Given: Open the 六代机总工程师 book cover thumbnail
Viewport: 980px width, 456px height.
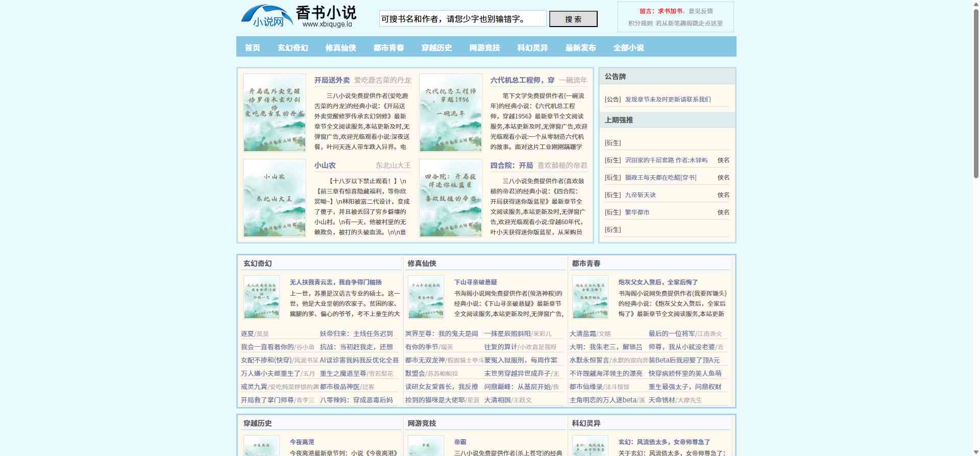Looking at the screenshot, I should pyautogui.click(x=450, y=113).
